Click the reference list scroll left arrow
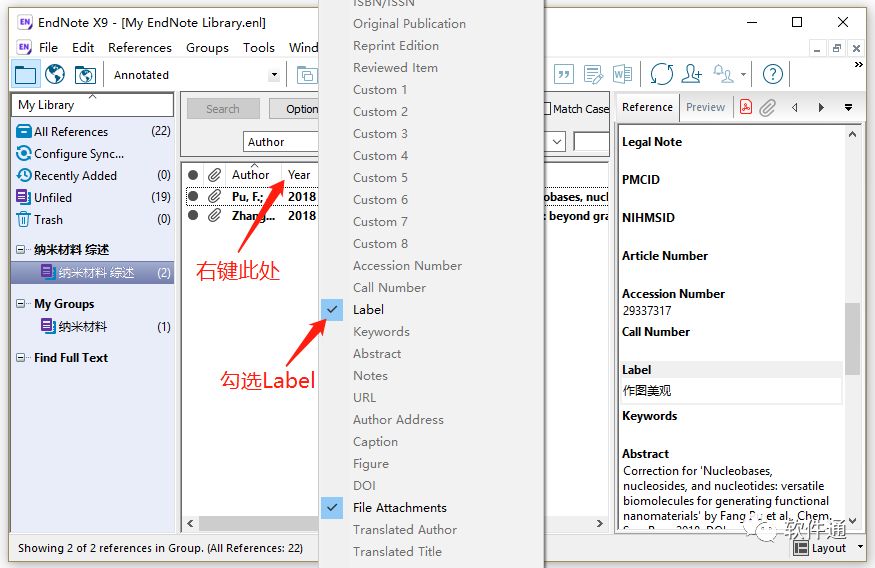 190,523
